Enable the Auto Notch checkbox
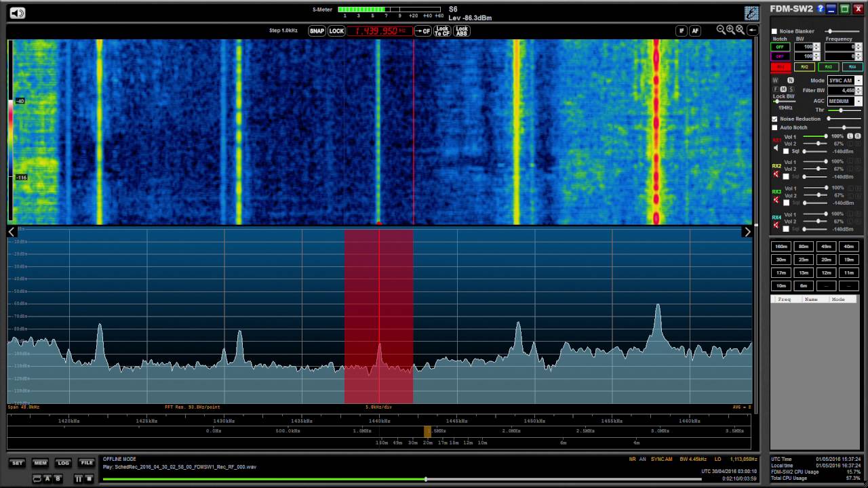Screen dimensions: 868x488 click(x=774, y=127)
